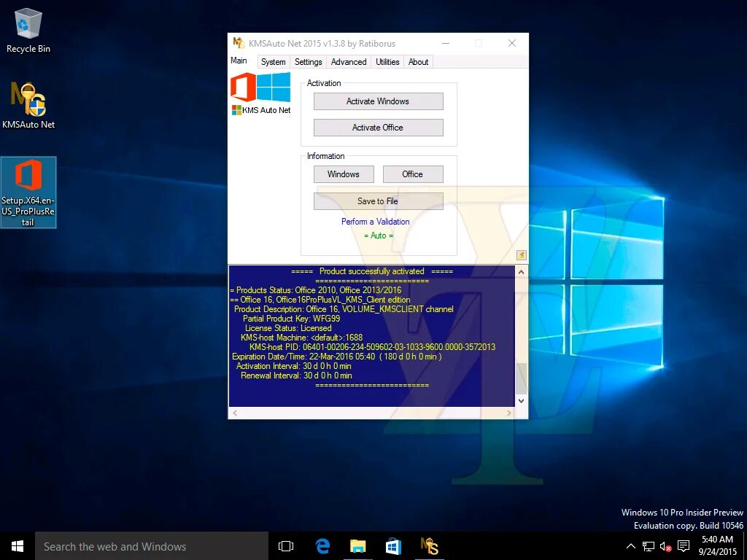
Task: Click the Save to File button
Action: tap(379, 201)
